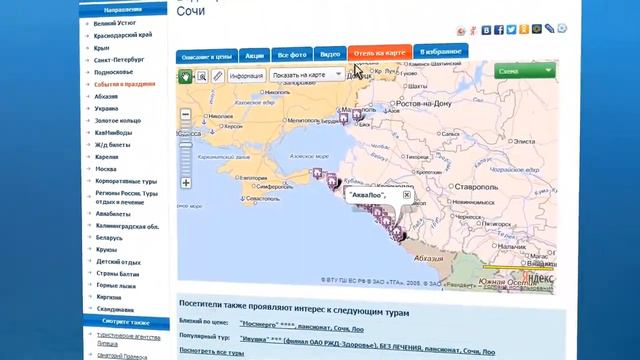Open the green Схема map type dropdown
The height and width of the screenshot is (360, 640).
524,71
